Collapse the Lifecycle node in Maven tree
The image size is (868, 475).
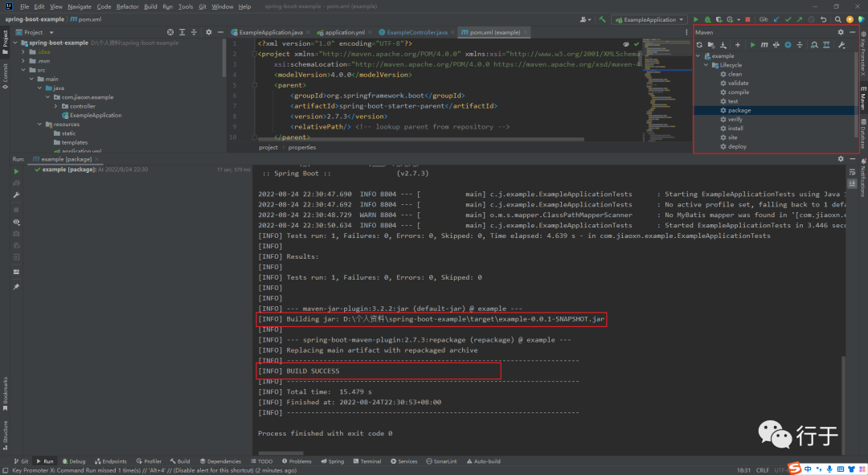(706, 65)
